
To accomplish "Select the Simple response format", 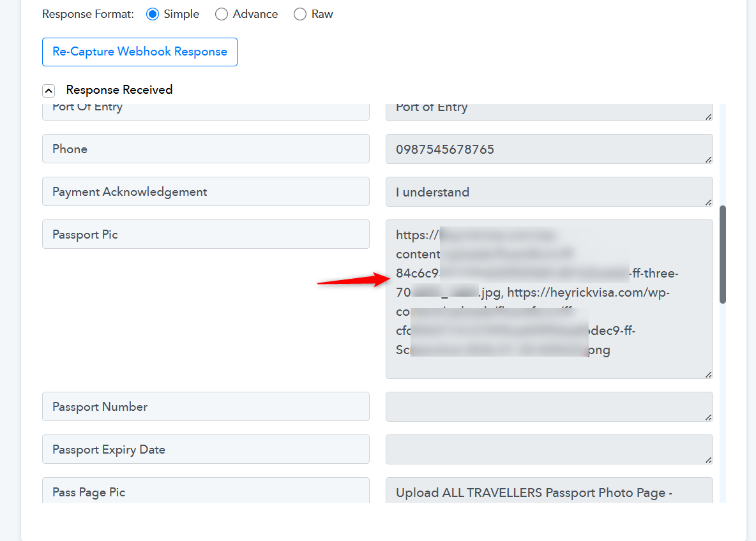I will (153, 14).
